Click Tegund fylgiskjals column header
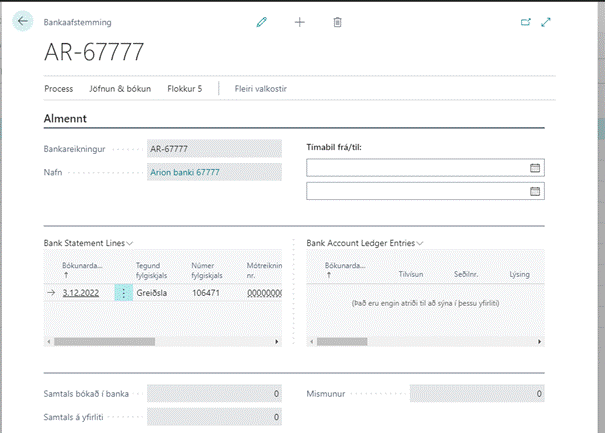The height and width of the screenshot is (433, 605). (151, 270)
